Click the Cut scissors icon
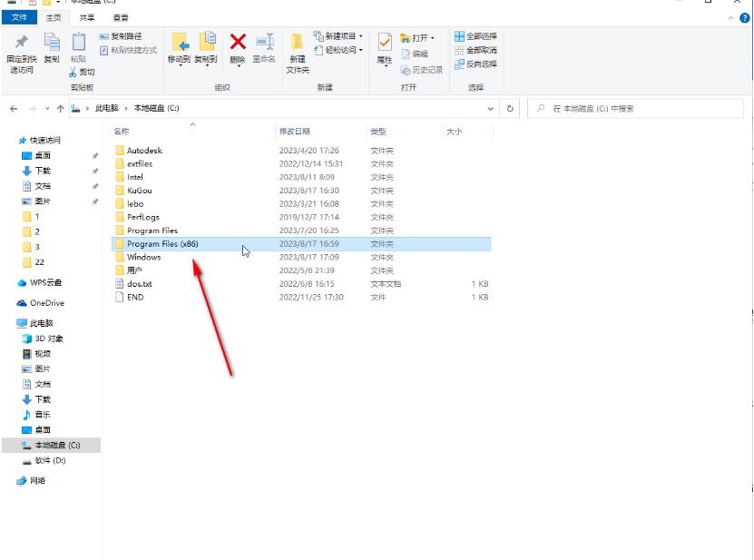Viewport: 754px width, 560px height. tap(73, 73)
